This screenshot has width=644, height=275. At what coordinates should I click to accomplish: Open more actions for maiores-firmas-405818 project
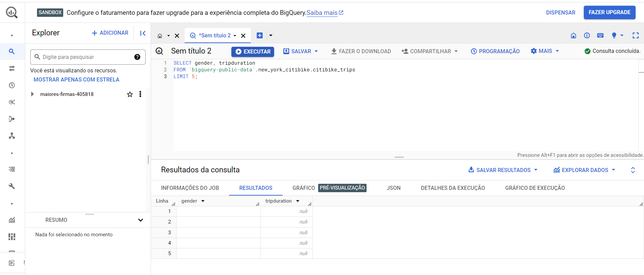[140, 94]
